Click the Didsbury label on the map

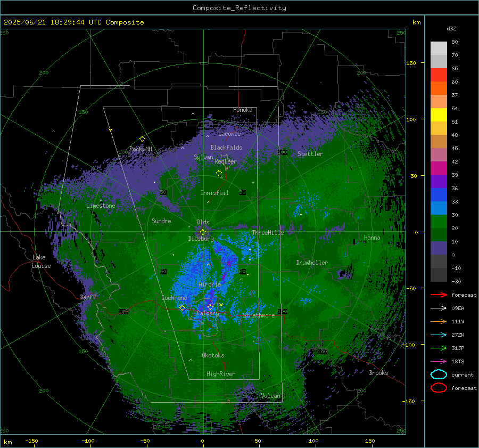[x=201, y=239]
